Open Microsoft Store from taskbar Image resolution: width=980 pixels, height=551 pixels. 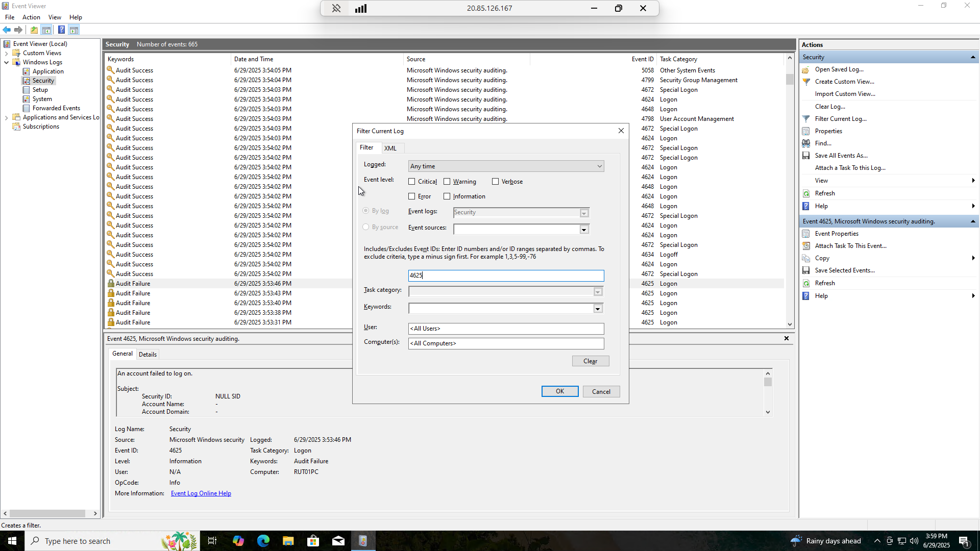pos(313,541)
